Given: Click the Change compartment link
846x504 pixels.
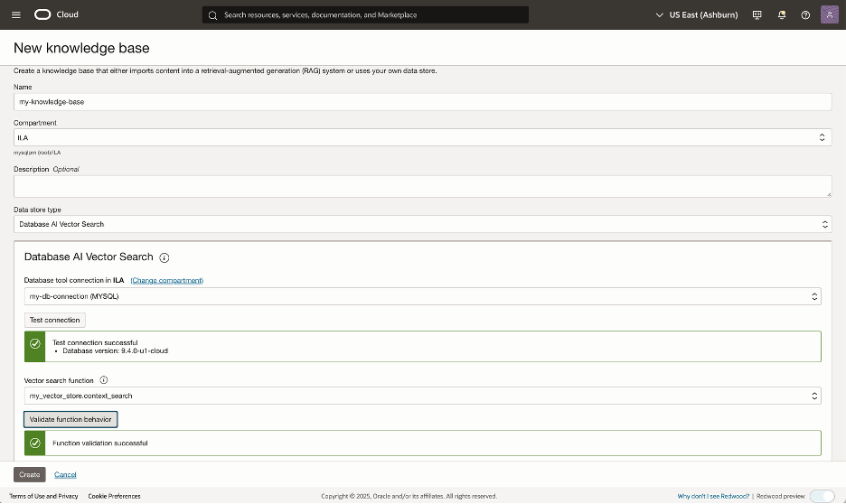Looking at the screenshot, I should 167,281.
